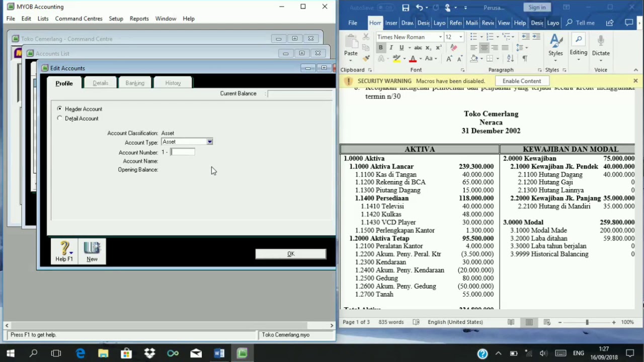Toggle Bold formatting button

point(380,47)
